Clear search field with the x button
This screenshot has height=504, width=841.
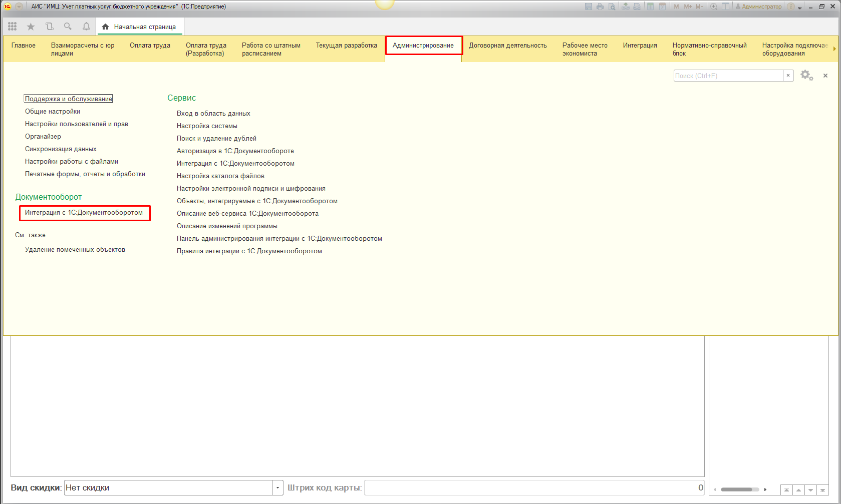tap(788, 76)
